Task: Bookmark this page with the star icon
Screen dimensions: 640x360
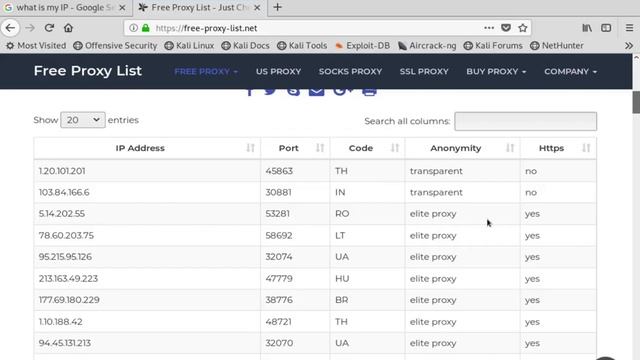Action: [522, 28]
